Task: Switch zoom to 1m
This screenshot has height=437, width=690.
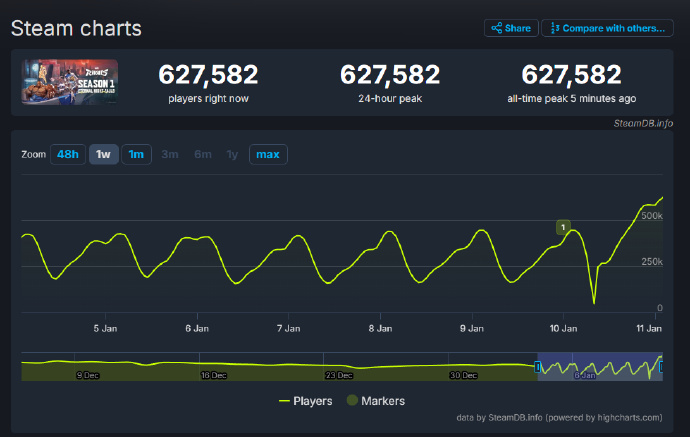Action: pyautogui.click(x=136, y=154)
